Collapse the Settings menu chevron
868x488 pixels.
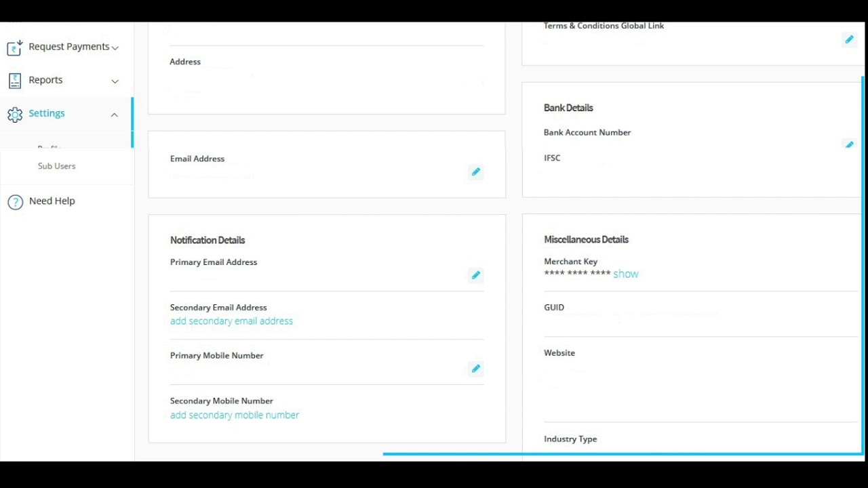[115, 115]
